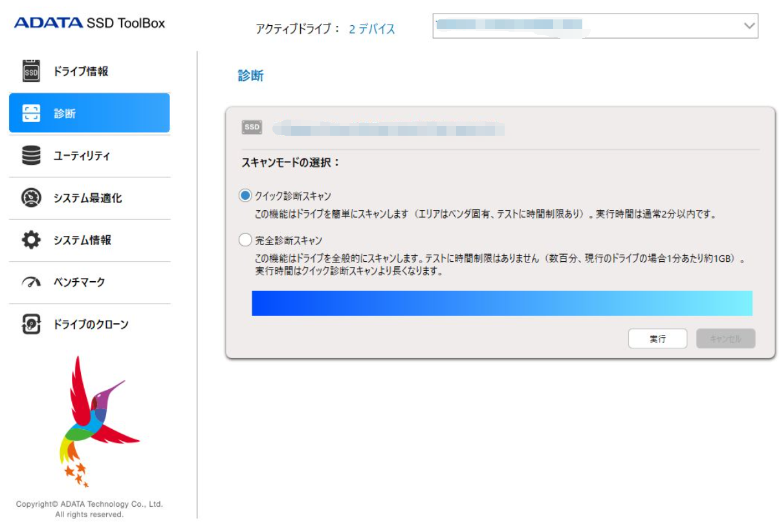
Task: Click the システム最適化 gauge icon
Action: click(31, 198)
